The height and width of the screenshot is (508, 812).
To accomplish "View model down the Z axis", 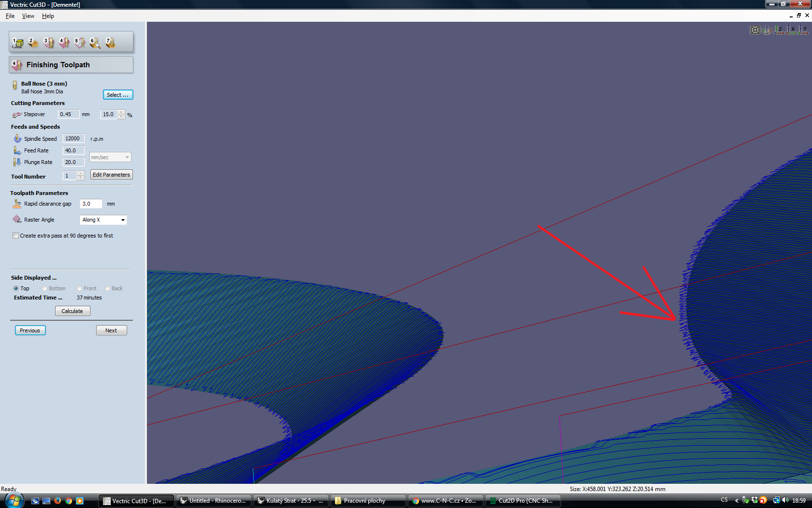I will [779, 30].
